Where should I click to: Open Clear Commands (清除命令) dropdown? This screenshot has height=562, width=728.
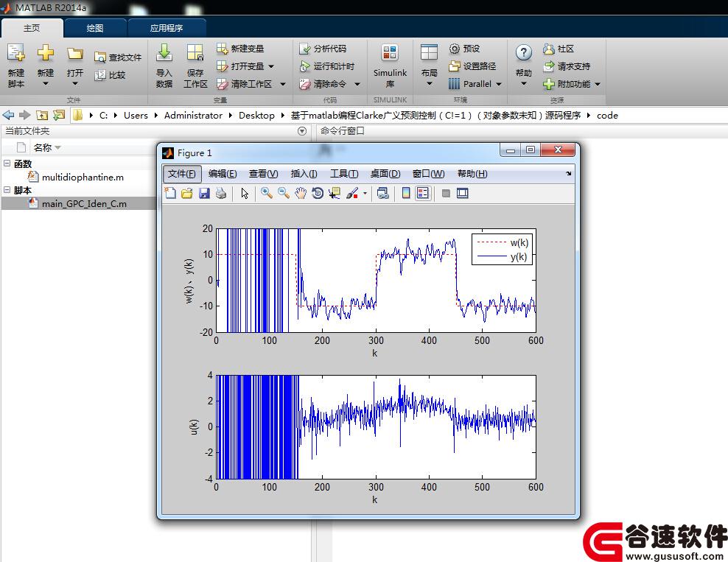point(357,84)
